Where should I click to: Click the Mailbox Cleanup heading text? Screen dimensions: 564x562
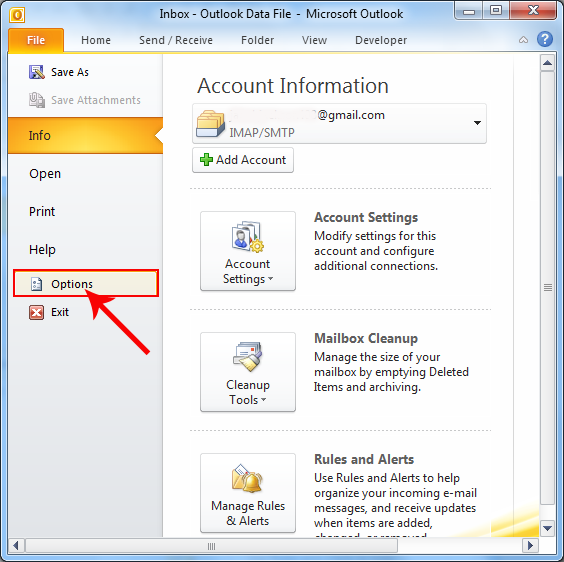click(366, 338)
